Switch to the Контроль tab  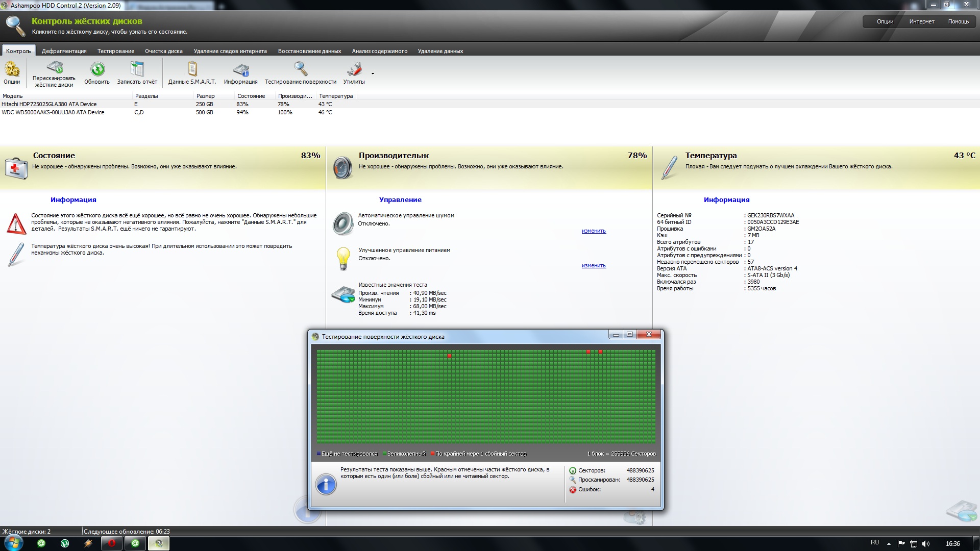coord(18,51)
